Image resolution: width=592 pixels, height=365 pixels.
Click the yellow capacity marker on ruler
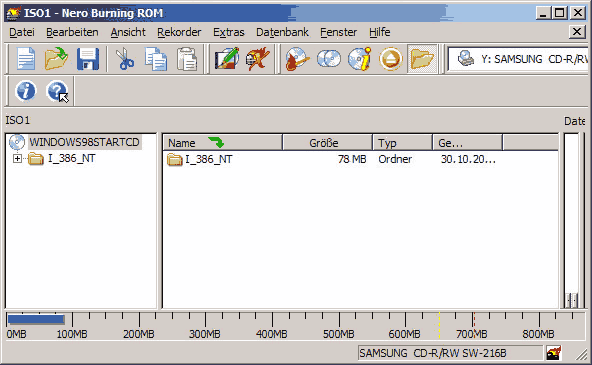pos(439,325)
